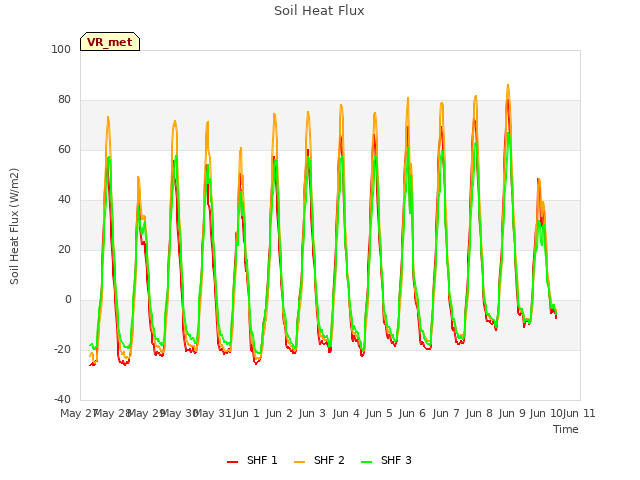
Task: Click the -40 y-axis label
Action: point(62,399)
